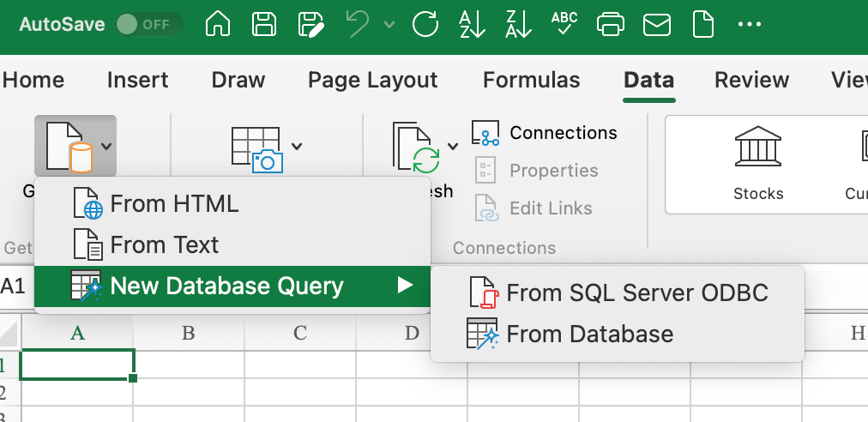Click the Print printer icon
Viewport: 868px width, 422px height.
click(611, 24)
